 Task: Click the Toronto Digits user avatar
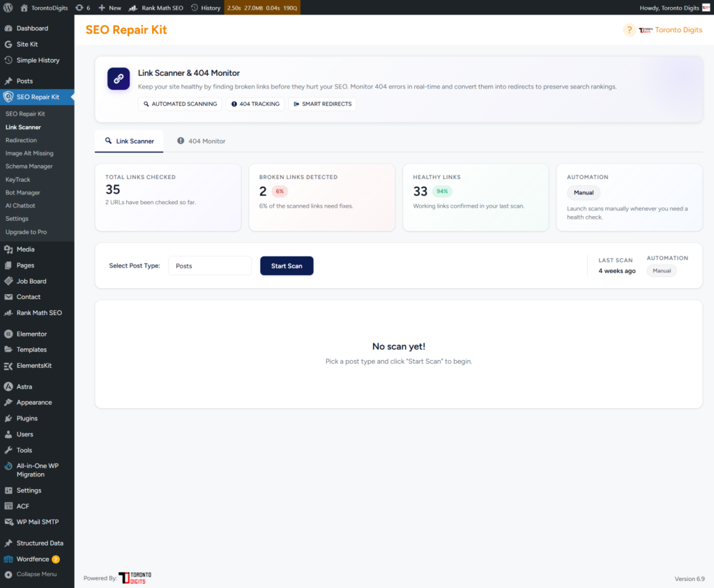tap(706, 8)
